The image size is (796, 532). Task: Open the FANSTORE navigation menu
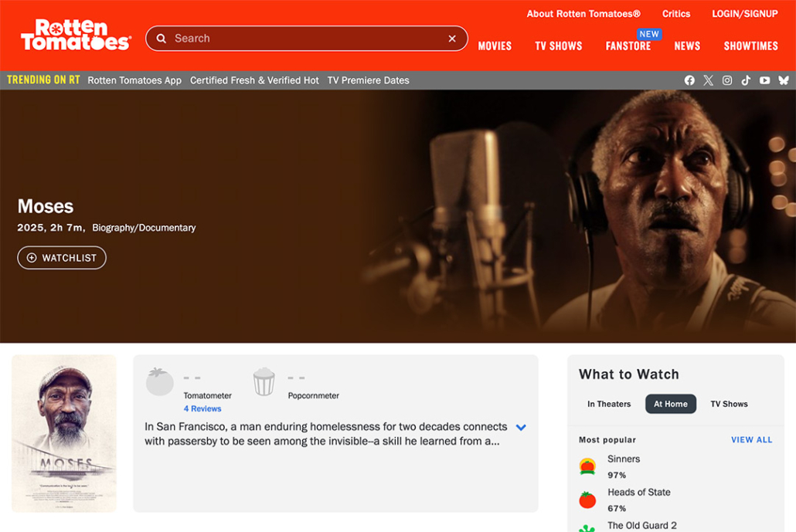coord(628,46)
